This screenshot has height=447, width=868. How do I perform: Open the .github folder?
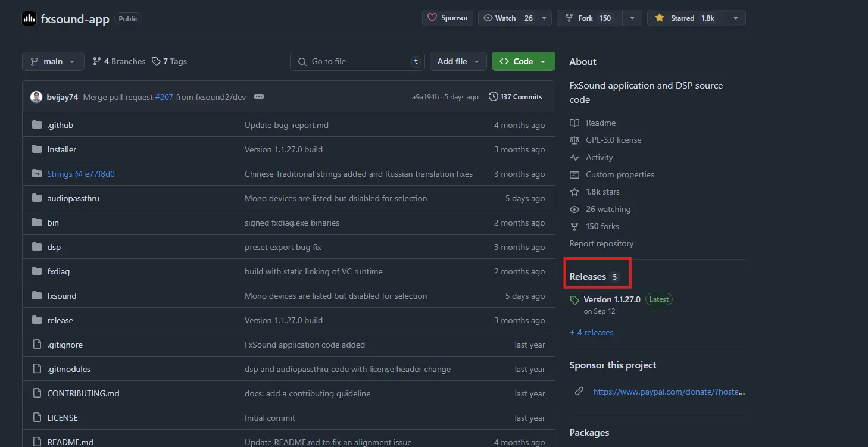point(60,125)
